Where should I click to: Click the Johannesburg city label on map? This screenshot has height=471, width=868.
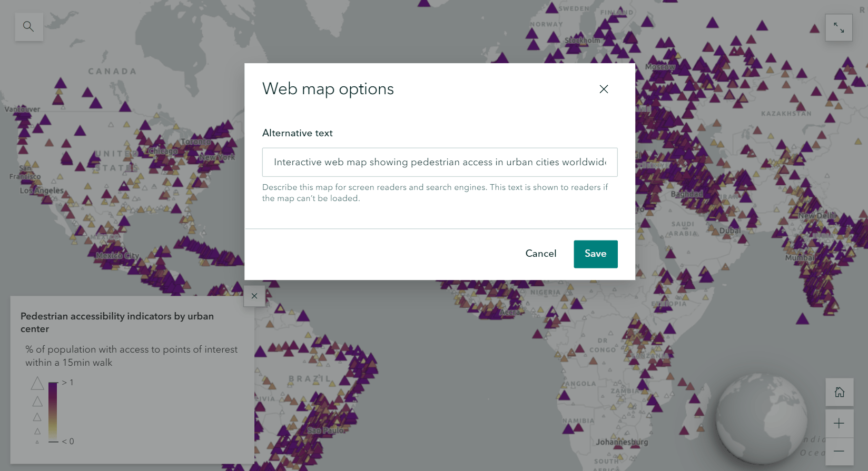click(622, 442)
